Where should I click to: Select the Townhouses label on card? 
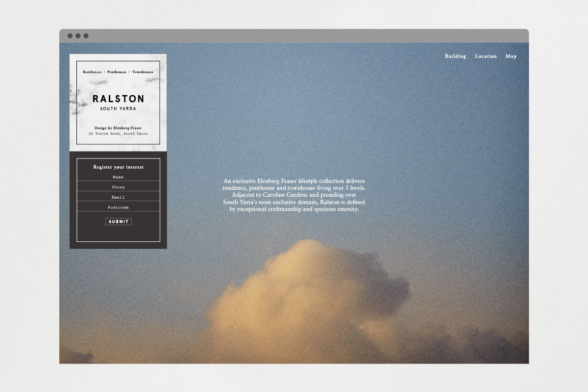coord(143,72)
